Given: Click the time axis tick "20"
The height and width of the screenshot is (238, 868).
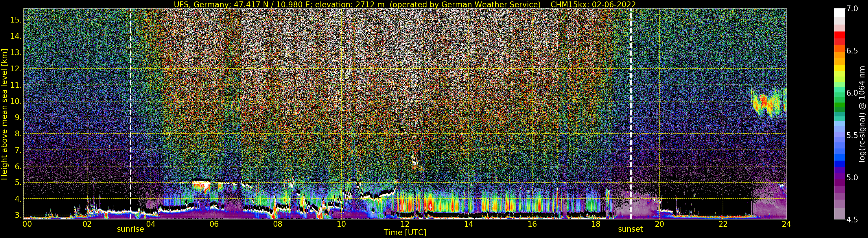Looking at the screenshot, I should coord(659,224).
